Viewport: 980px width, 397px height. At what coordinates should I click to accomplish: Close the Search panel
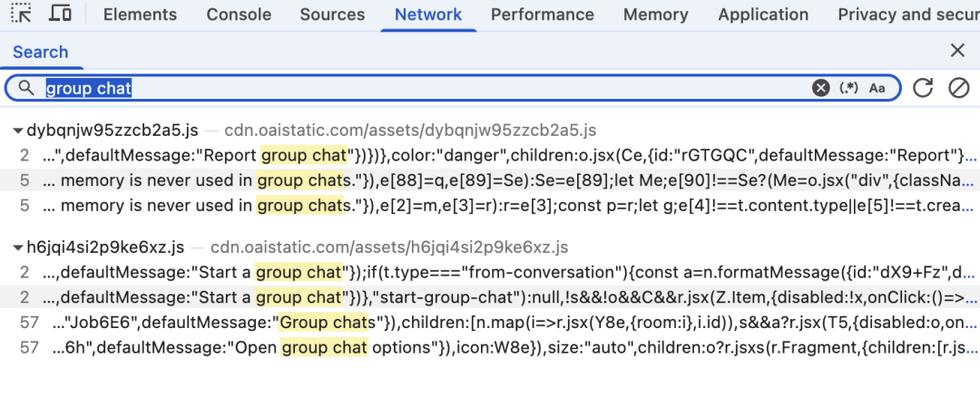[x=957, y=51]
